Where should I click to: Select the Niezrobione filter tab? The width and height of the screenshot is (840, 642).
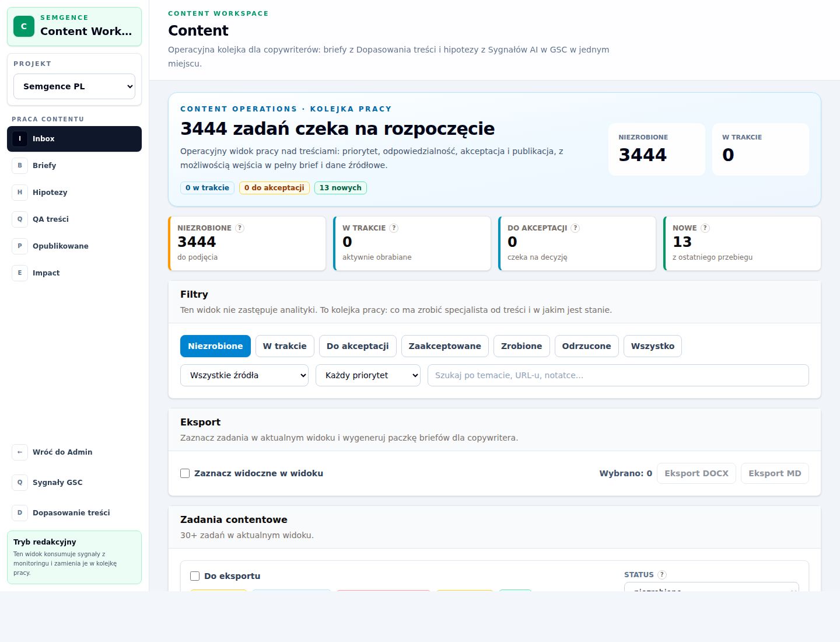tap(215, 346)
